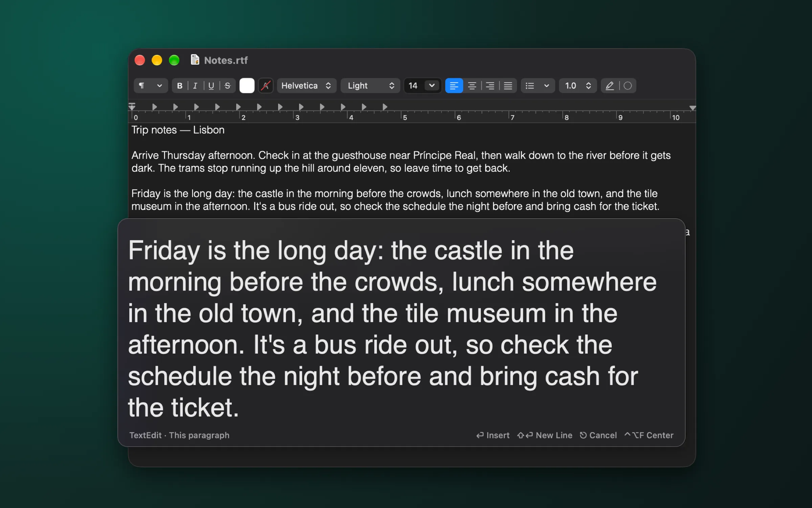
Task: Click New Line in the popup panel
Action: (x=545, y=435)
